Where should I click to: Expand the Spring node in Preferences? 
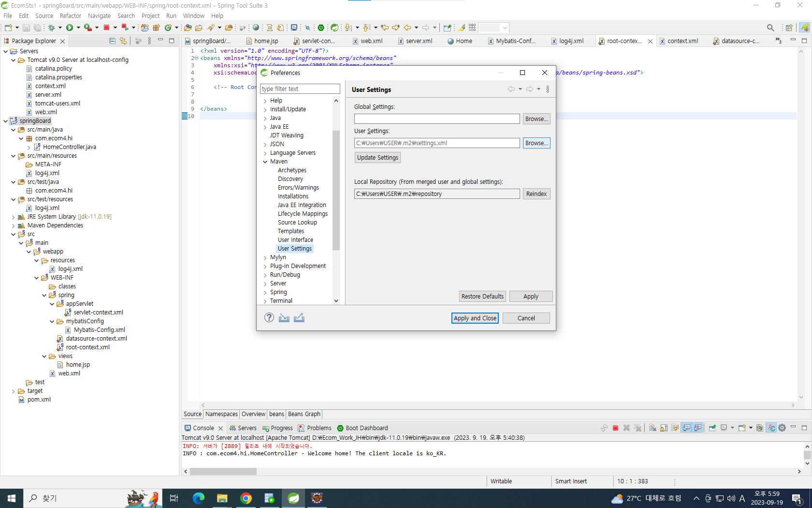[x=265, y=292]
